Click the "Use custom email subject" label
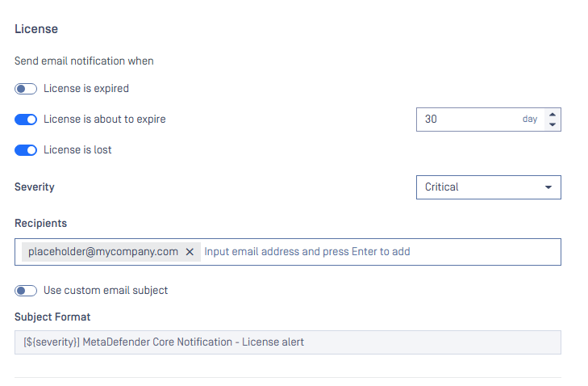 pos(106,291)
